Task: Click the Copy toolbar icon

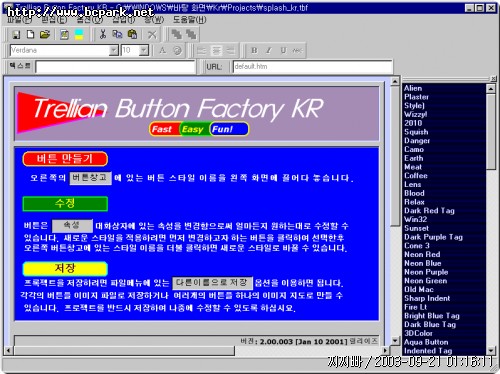Action: [x=117, y=34]
